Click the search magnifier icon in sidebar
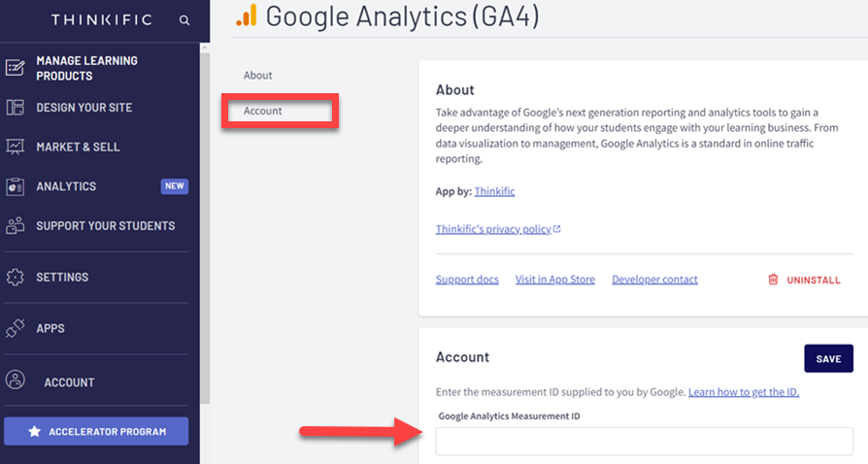The width and height of the screenshot is (868, 464). point(184,20)
